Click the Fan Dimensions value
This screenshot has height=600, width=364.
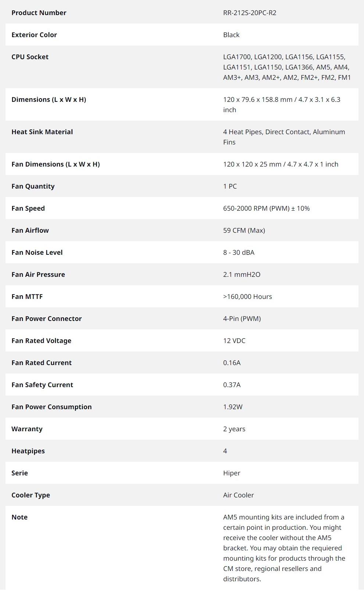coord(281,164)
